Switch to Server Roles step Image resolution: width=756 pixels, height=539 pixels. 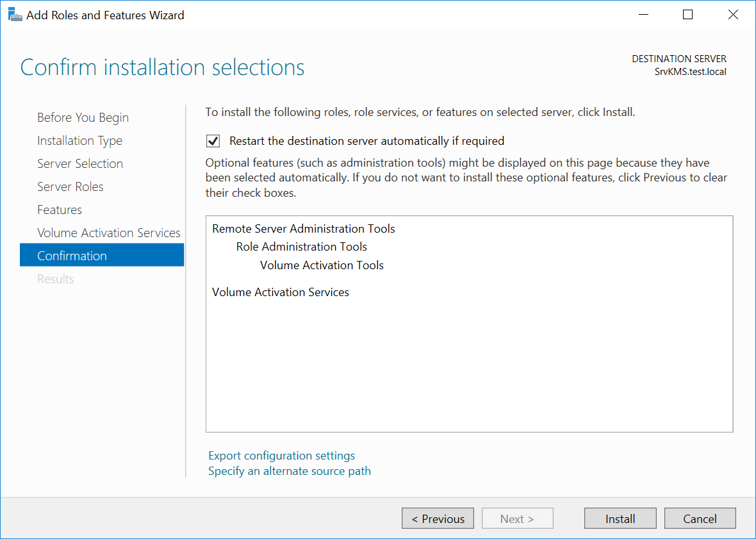pyautogui.click(x=70, y=187)
